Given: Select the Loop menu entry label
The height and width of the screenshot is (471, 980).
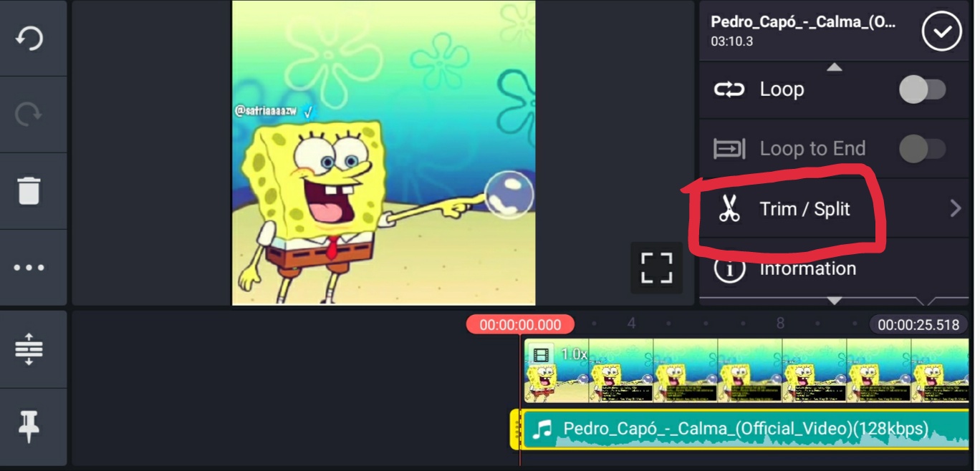Looking at the screenshot, I should pos(782,89).
